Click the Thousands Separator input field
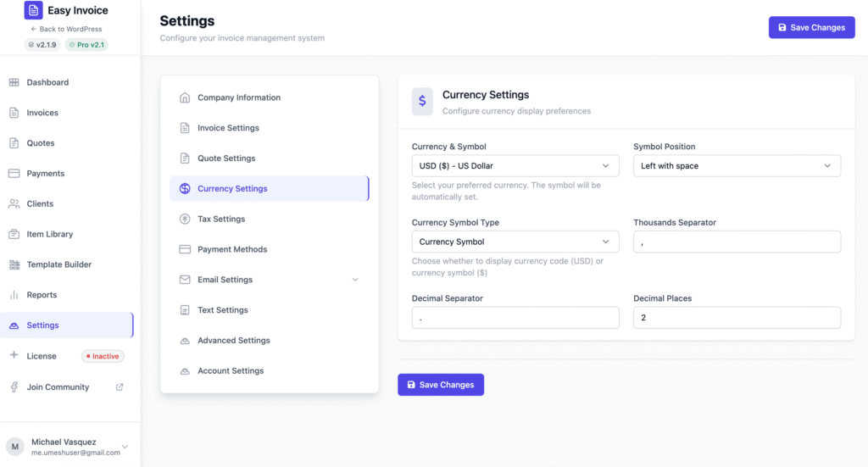The height and width of the screenshot is (467, 868). (737, 242)
